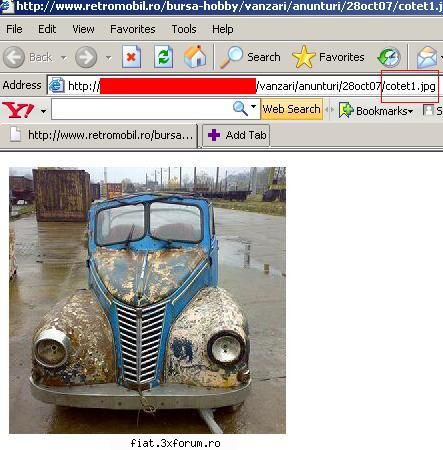The image size is (443, 450).
Task: Click inside the Yahoo search input field
Action: [x=142, y=109]
